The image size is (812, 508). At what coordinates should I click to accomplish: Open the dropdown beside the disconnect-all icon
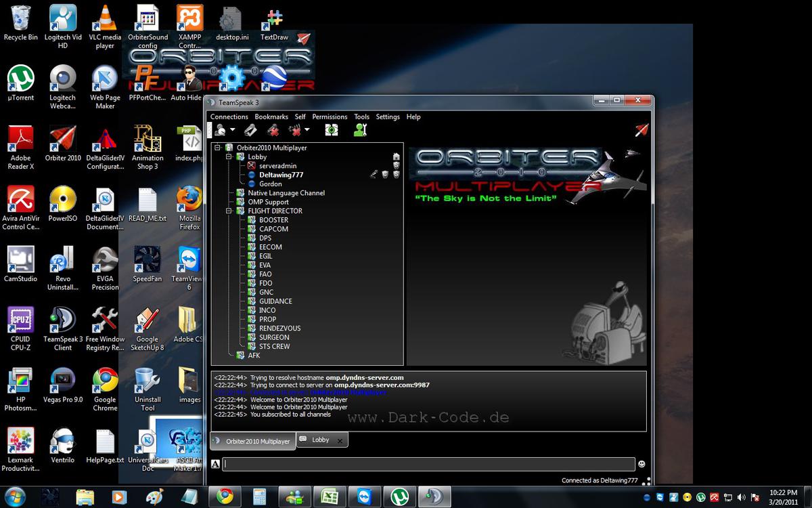click(307, 130)
